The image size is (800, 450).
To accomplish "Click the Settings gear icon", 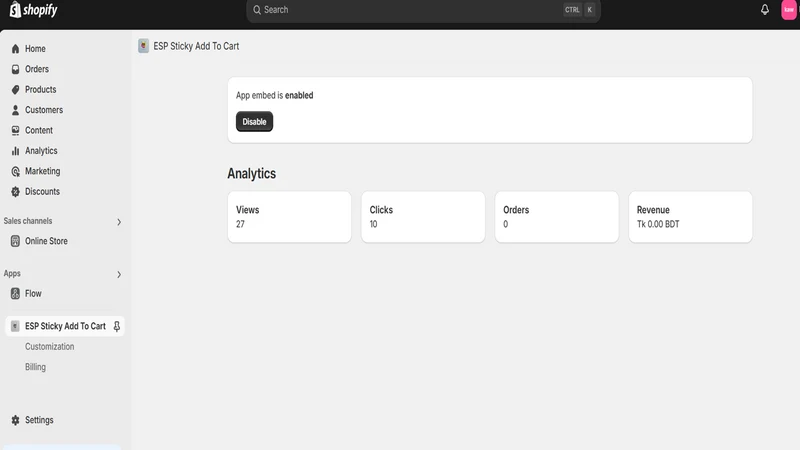I will pyautogui.click(x=15, y=420).
